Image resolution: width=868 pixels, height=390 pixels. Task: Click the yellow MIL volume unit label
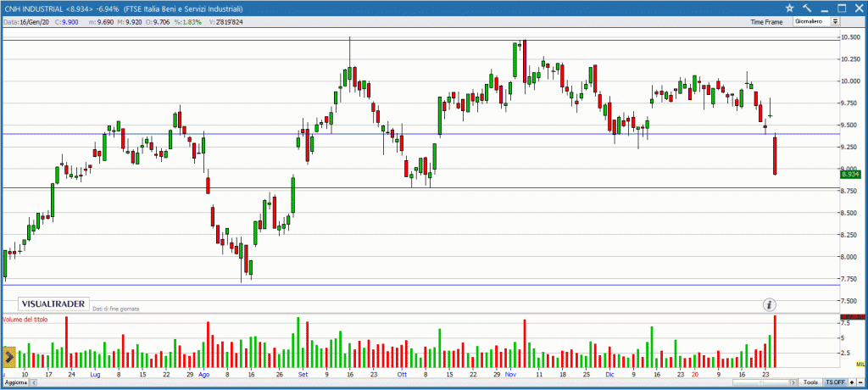860,364
